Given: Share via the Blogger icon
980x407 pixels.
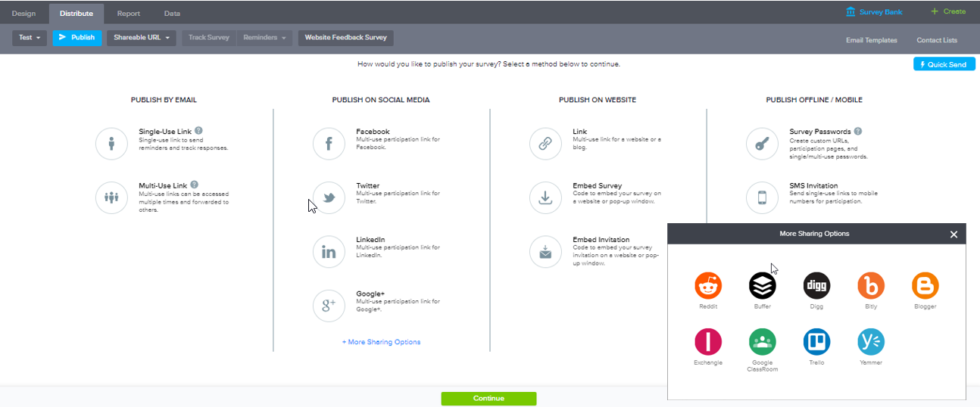Looking at the screenshot, I should coord(925,286).
